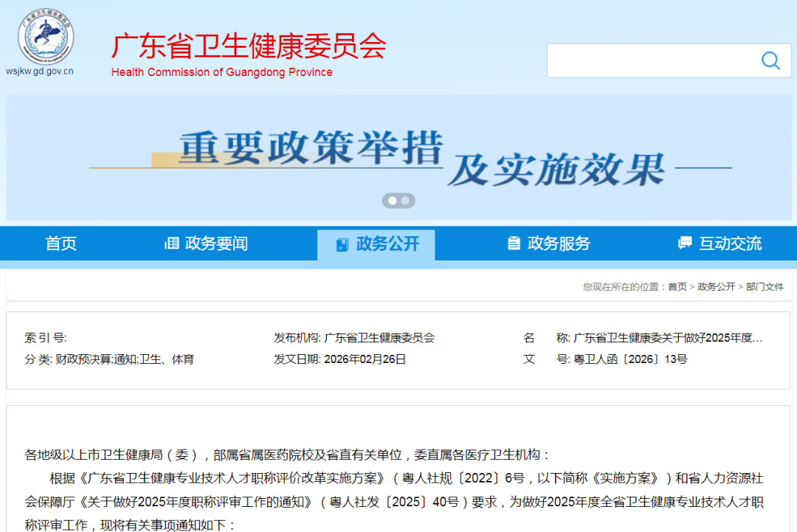Select the first carousel indicator dot
Viewport: 797px width, 532px height.
[x=392, y=200]
